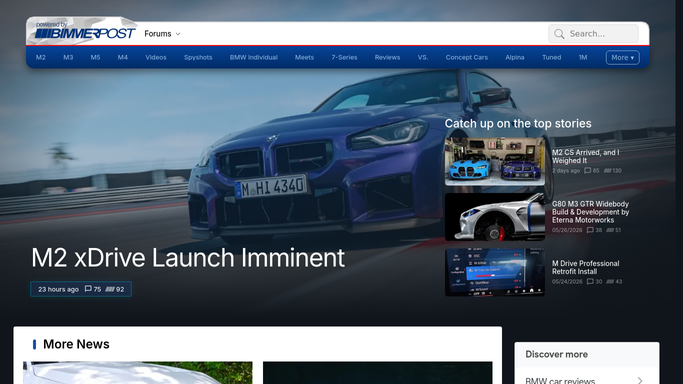
Task: Click comment icon under G80 M3 GTR story
Action: tap(590, 230)
